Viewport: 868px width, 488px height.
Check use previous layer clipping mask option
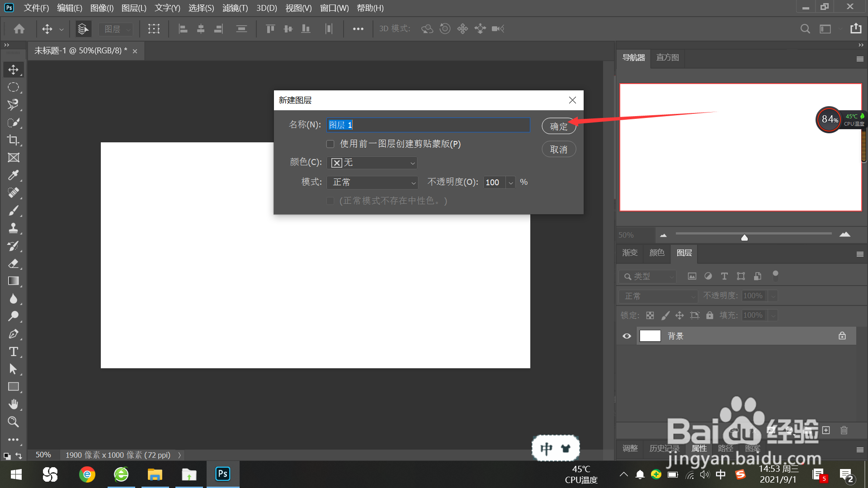point(330,144)
